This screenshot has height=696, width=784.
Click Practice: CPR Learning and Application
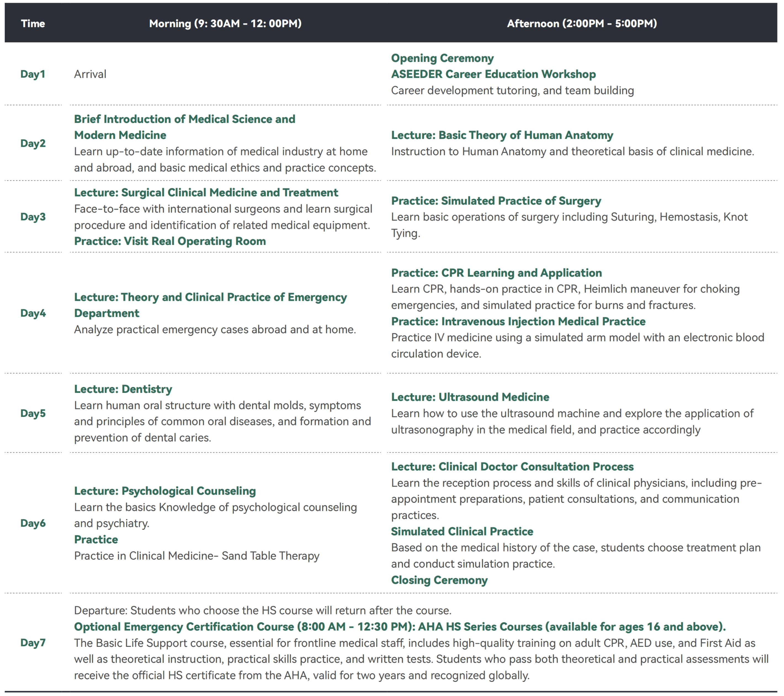(x=496, y=273)
